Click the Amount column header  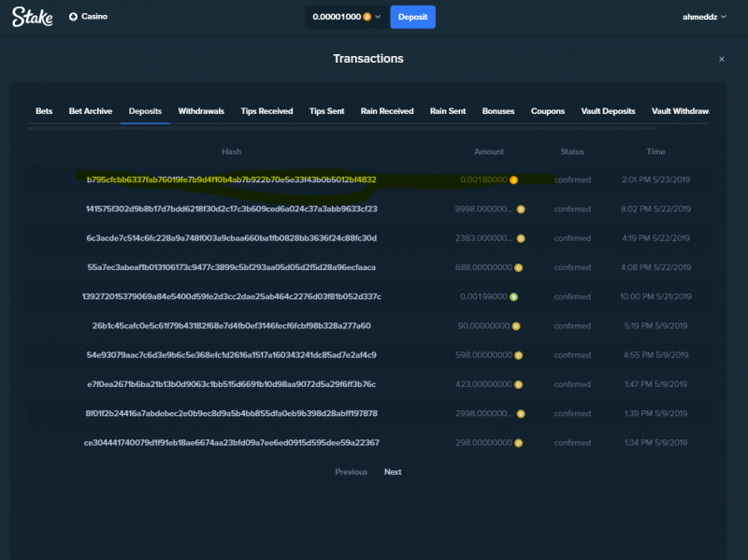(489, 151)
